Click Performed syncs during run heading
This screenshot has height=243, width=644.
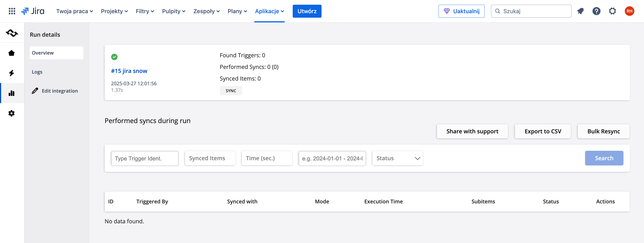[147, 121]
